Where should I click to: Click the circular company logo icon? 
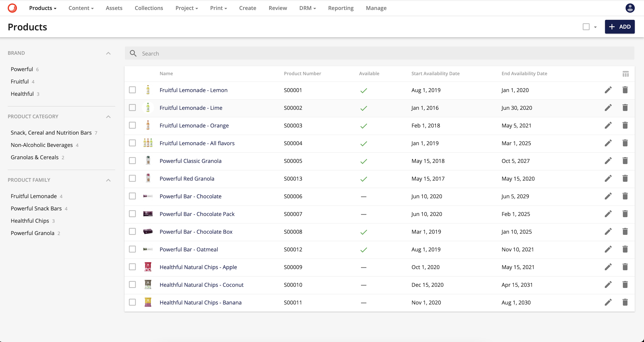(x=12, y=8)
